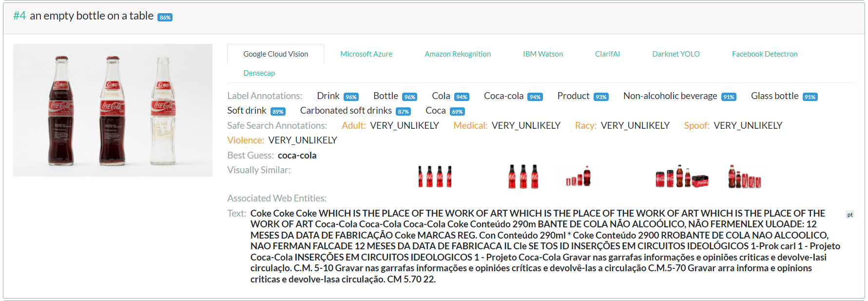Click the 96% badge next to Drink

click(351, 97)
